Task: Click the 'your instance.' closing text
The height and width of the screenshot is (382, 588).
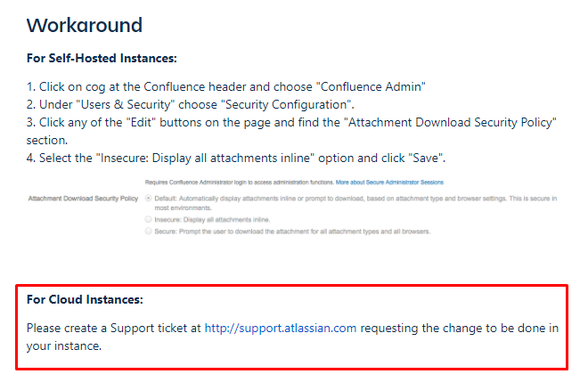Action: tap(64, 345)
